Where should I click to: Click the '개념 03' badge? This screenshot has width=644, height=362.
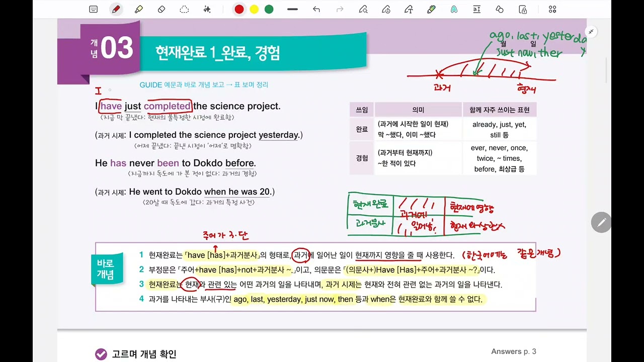pyautogui.click(x=112, y=48)
